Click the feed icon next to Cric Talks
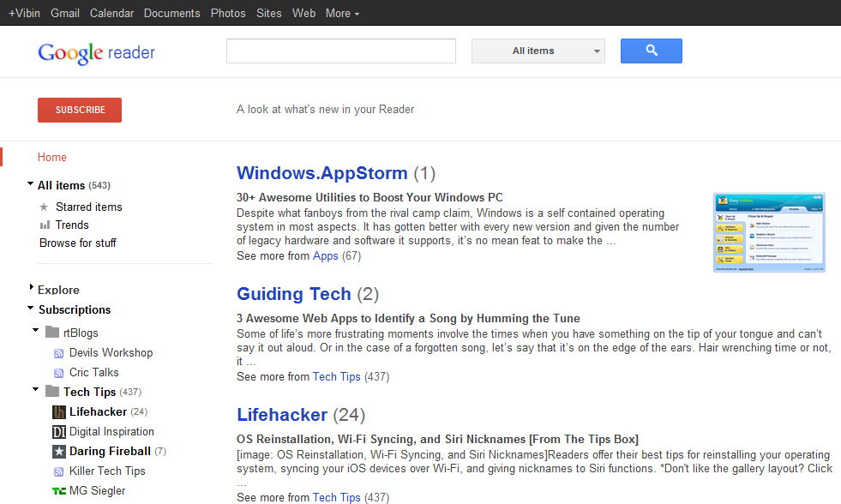Image resolution: width=841 pixels, height=504 pixels. (58, 373)
